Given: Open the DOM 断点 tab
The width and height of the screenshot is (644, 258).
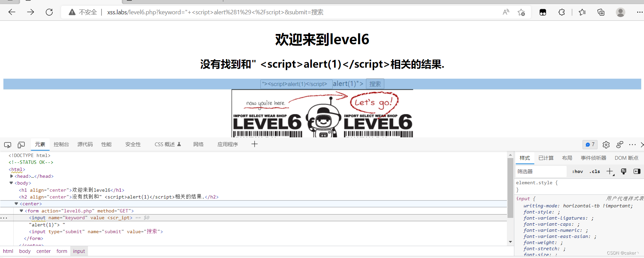Looking at the screenshot, I should coord(626,158).
